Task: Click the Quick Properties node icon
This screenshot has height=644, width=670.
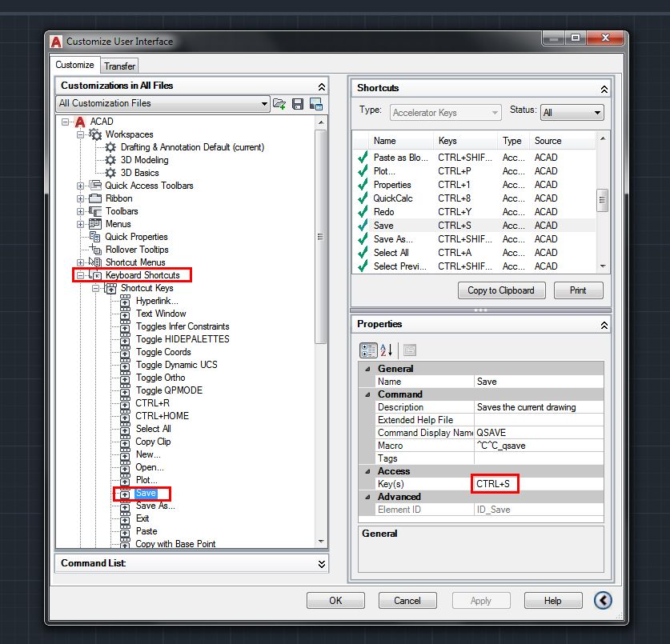Action: pyautogui.click(x=95, y=237)
